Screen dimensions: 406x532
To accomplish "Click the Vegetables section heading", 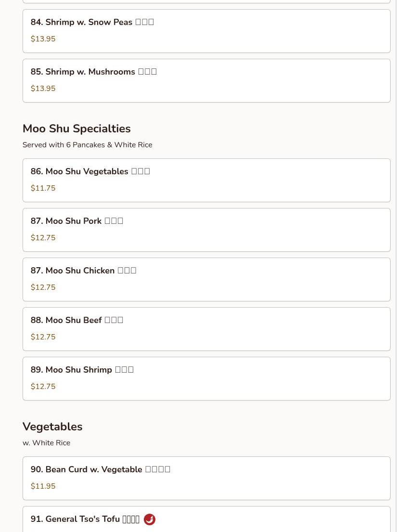I will [x=52, y=427].
